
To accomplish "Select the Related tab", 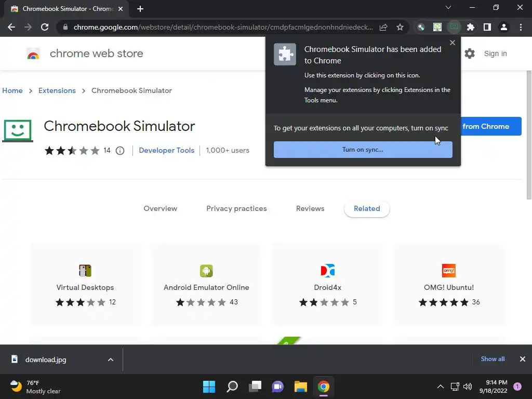I will pos(367,209).
